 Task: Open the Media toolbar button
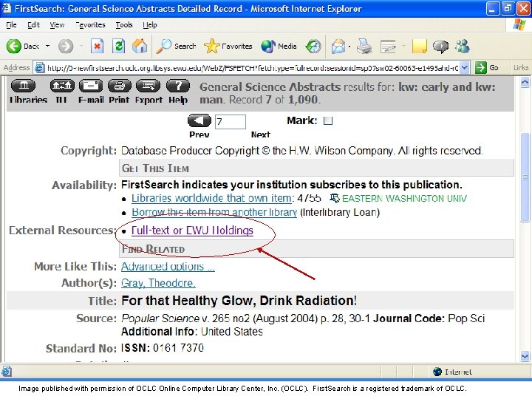point(279,46)
